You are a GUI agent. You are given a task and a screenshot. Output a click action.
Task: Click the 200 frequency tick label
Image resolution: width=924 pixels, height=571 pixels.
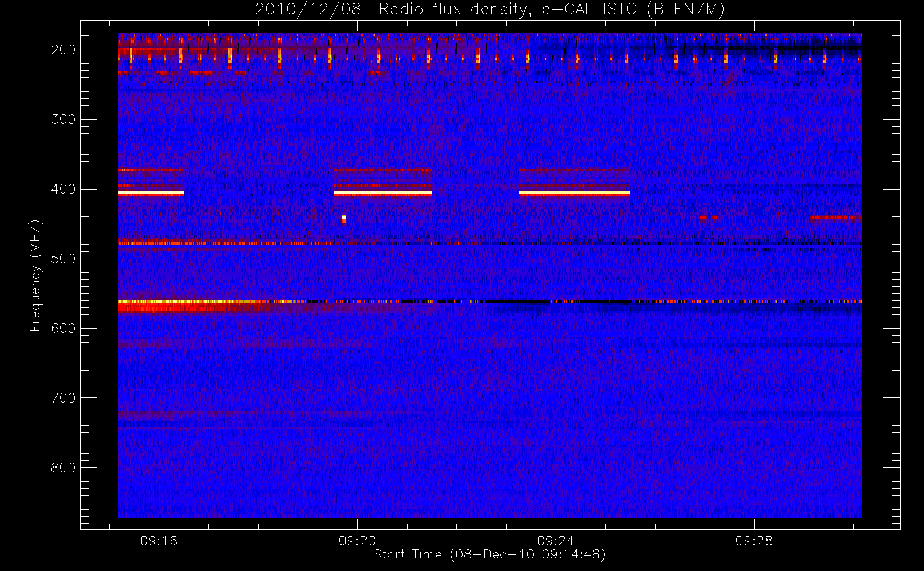(x=63, y=50)
